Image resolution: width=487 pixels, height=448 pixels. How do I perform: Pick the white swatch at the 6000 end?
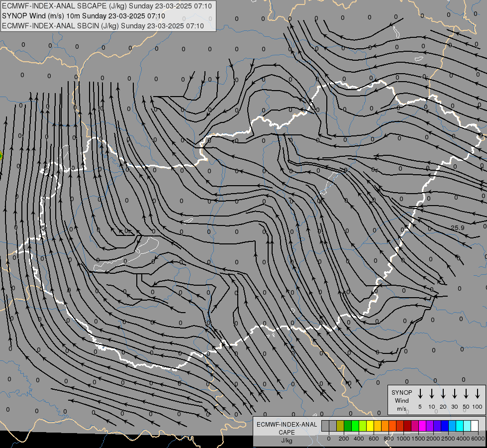[x=474, y=426]
